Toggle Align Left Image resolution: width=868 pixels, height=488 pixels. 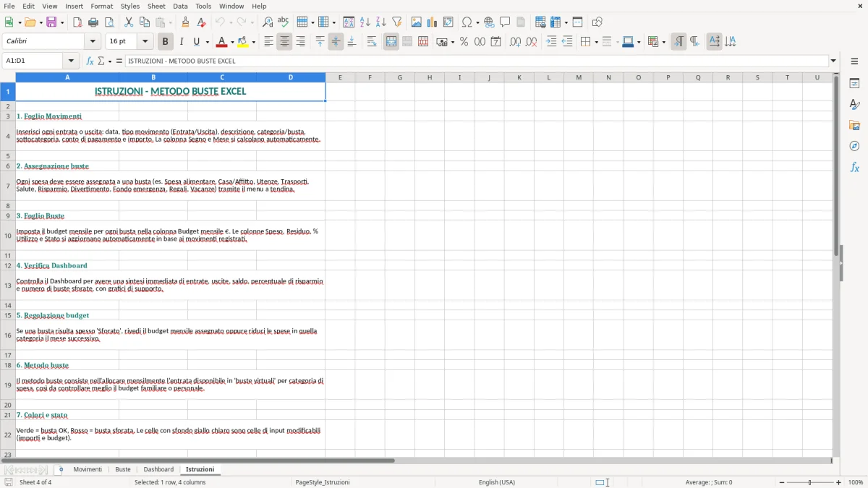268,42
